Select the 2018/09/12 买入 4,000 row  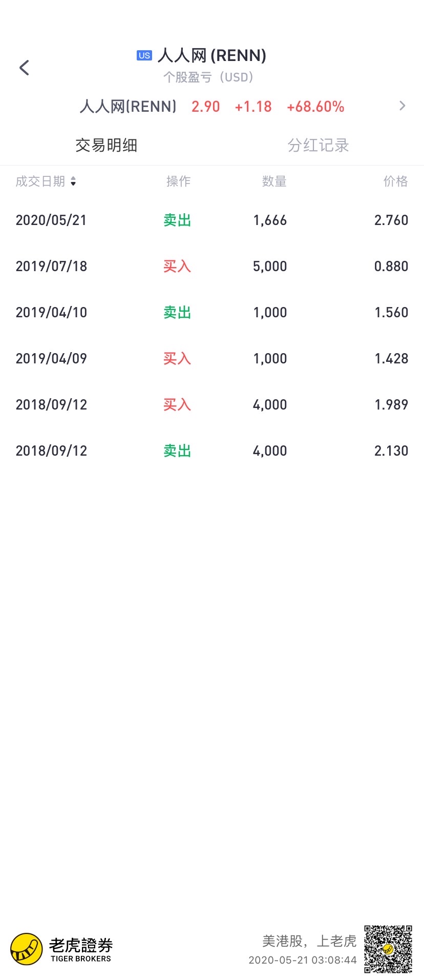tap(212, 405)
